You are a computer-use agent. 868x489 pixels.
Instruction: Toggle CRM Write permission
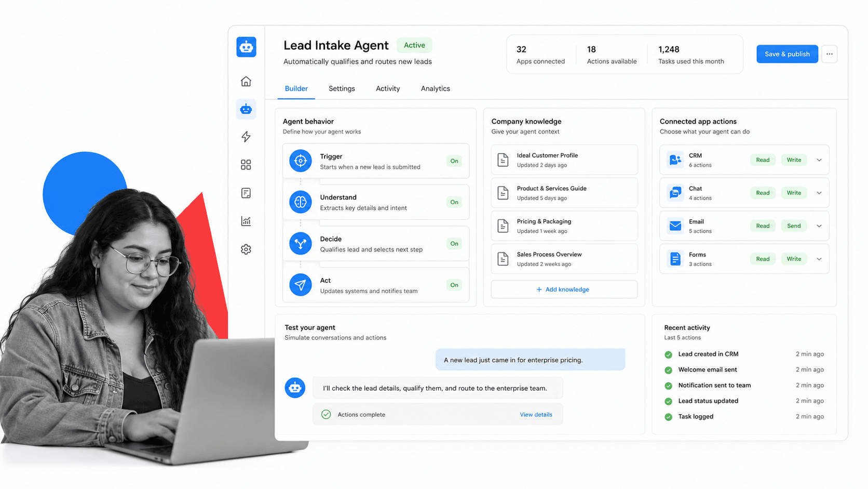click(794, 160)
